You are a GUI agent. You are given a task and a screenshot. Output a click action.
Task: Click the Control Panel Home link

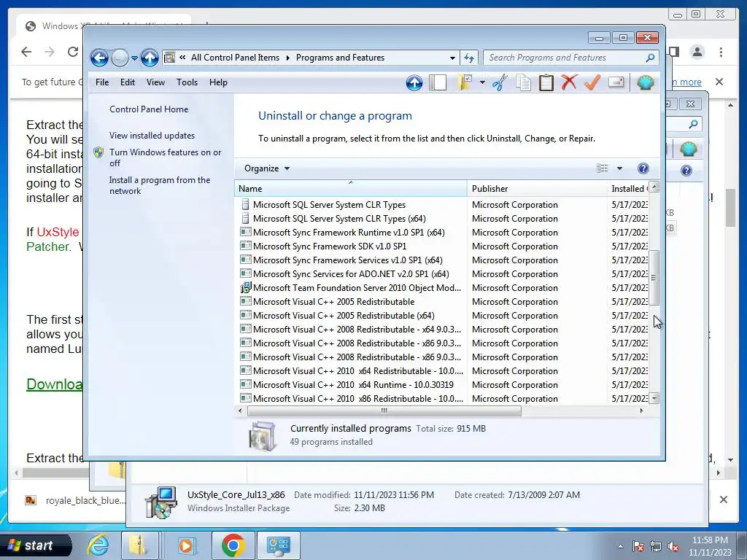coord(149,109)
